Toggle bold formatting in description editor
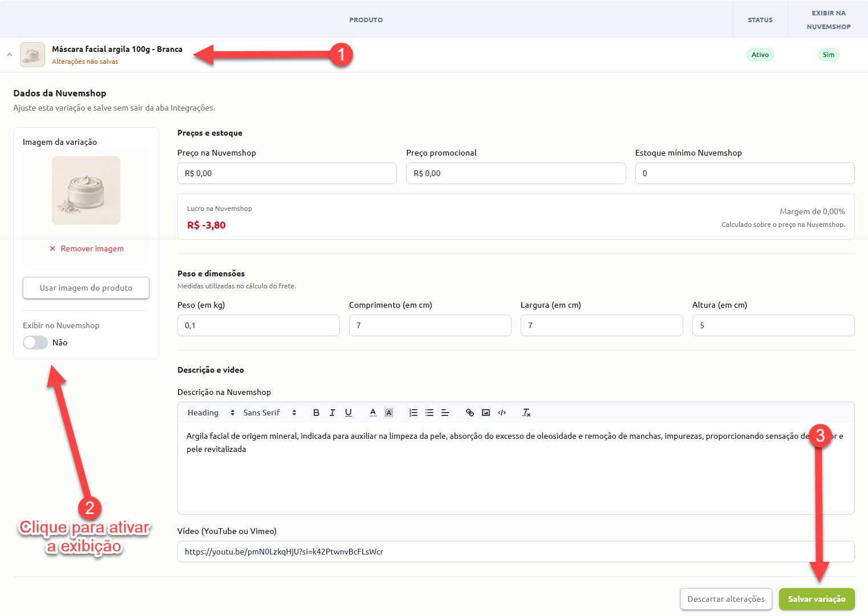The image size is (868, 616). coord(317,413)
